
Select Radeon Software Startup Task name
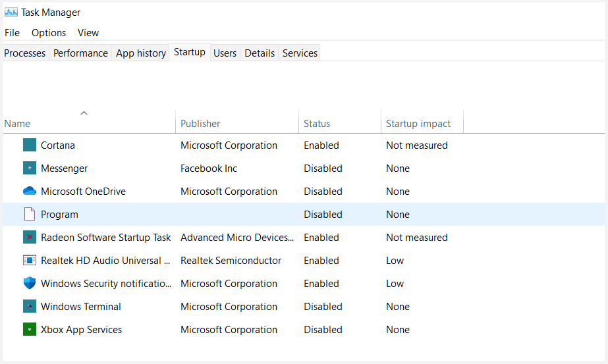coord(106,237)
